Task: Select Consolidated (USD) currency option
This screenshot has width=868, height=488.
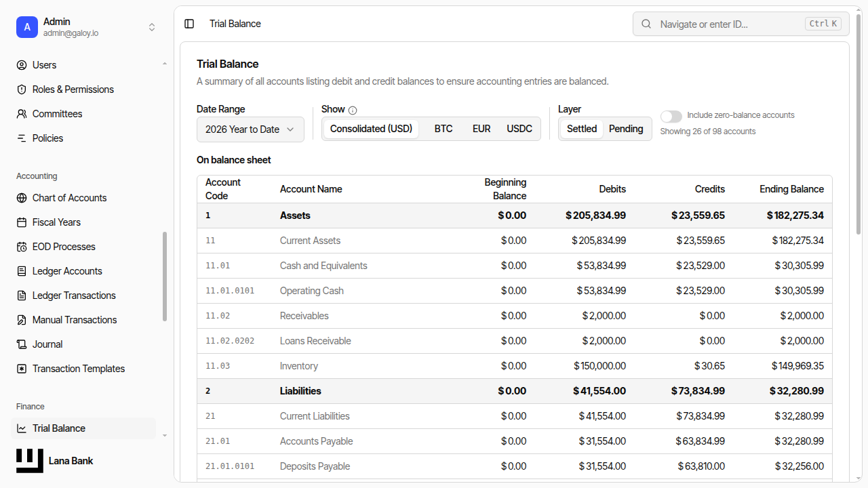Action: tap(371, 129)
